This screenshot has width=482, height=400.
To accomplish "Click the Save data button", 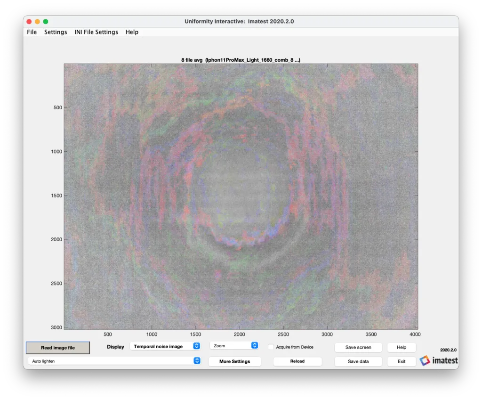I will [358, 361].
